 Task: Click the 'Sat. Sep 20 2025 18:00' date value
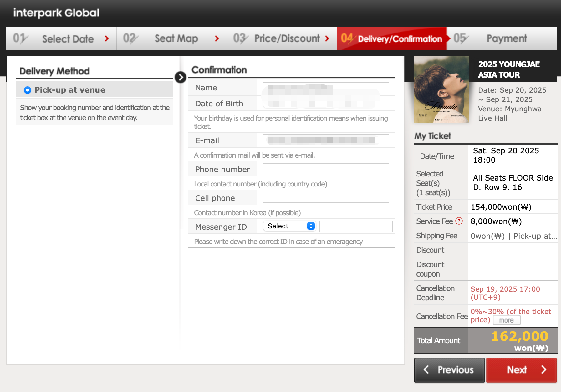[506, 155]
